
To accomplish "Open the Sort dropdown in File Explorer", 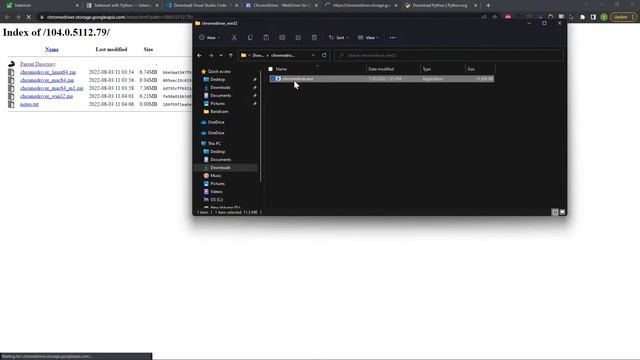I will click(338, 38).
